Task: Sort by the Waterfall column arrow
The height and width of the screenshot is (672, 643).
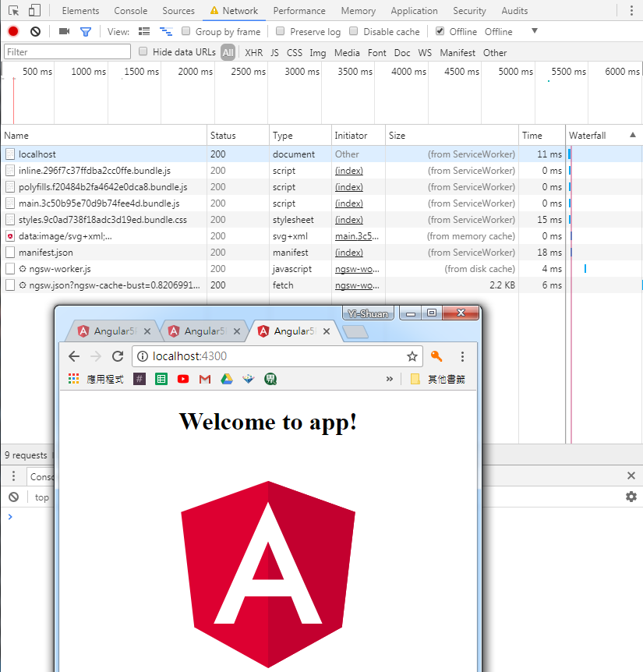Action: point(633,135)
